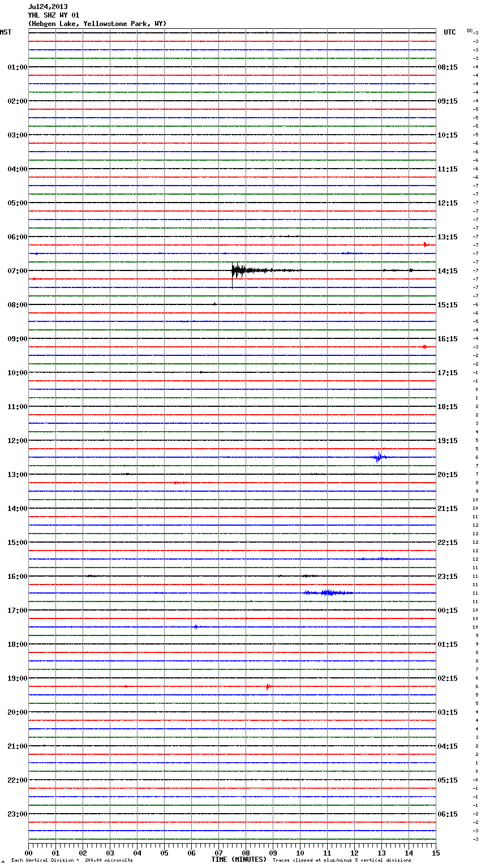Click the 15 minute tick label on the bottom axis
This screenshot has height=868, width=481.
435,853
